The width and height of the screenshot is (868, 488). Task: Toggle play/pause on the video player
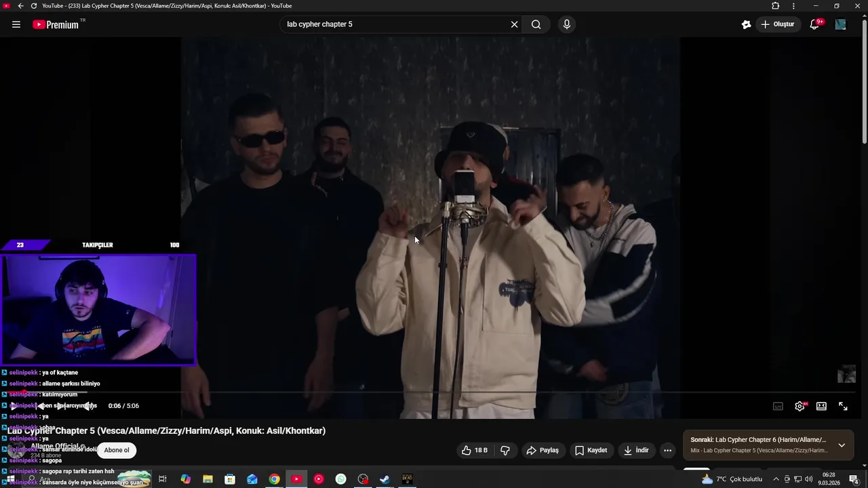point(14,406)
